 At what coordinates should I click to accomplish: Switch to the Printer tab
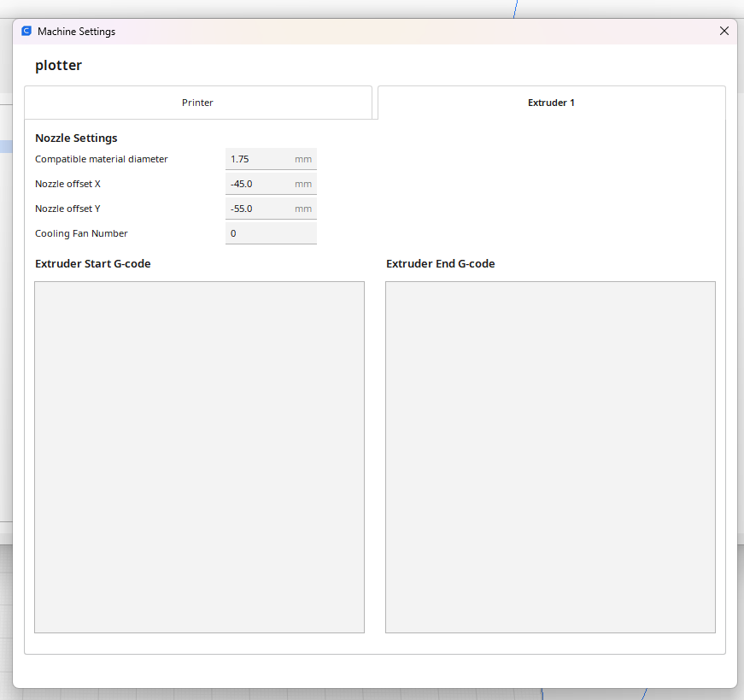pyautogui.click(x=197, y=103)
